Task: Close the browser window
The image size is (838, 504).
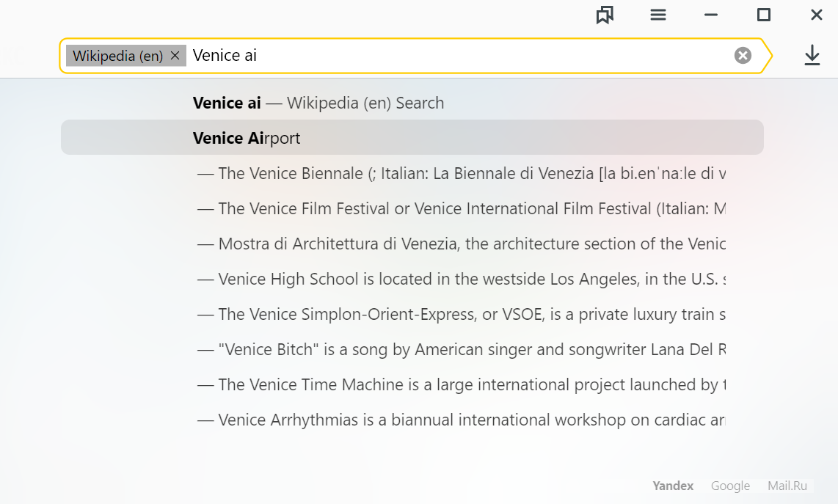Action: (816, 15)
